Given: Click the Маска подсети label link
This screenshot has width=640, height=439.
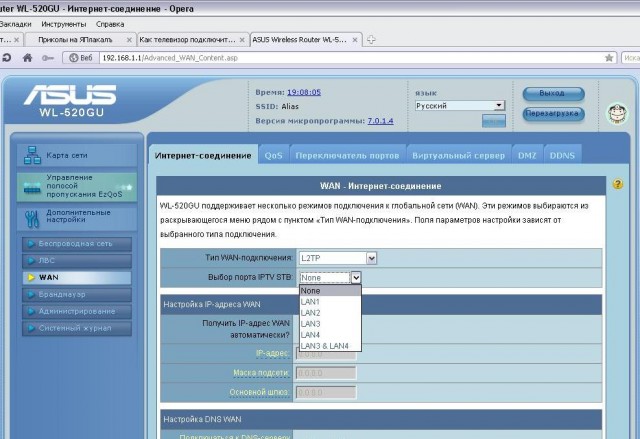Looking at the screenshot, I should (x=261, y=372).
